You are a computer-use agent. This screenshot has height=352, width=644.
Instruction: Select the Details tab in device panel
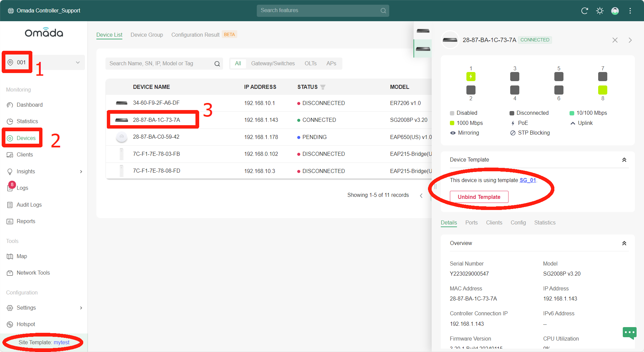(x=449, y=223)
